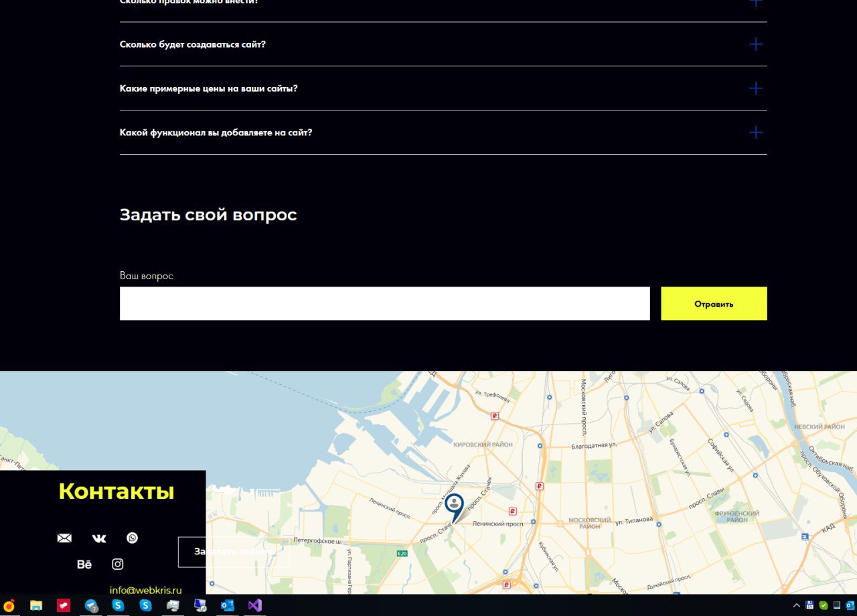The width and height of the screenshot is (857, 616).
Task: Click question text "Какие примерные цены на ваши сайты?"
Action: 209,88
